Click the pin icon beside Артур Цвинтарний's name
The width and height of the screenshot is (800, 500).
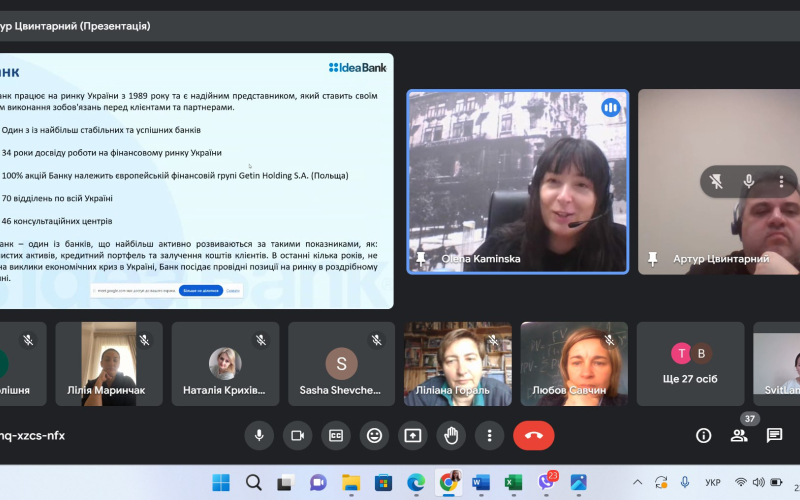click(653, 259)
